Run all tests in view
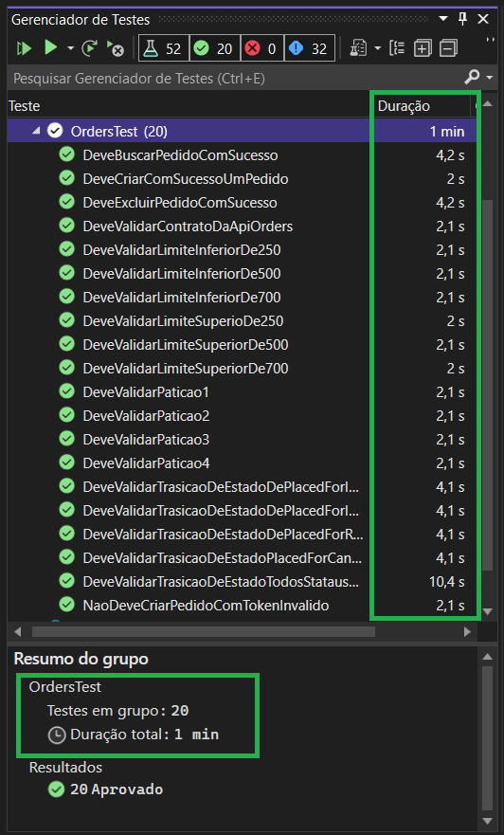504x835 pixels. [x=24, y=48]
